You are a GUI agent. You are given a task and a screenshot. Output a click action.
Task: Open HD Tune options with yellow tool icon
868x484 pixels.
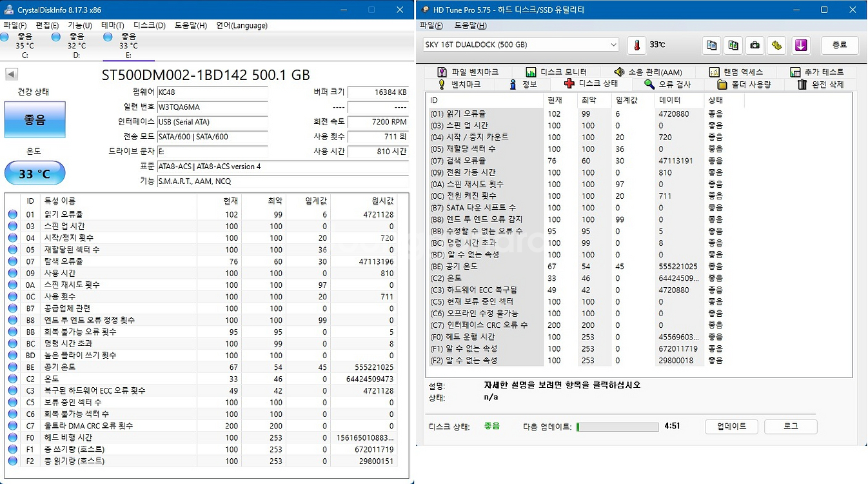tap(777, 45)
